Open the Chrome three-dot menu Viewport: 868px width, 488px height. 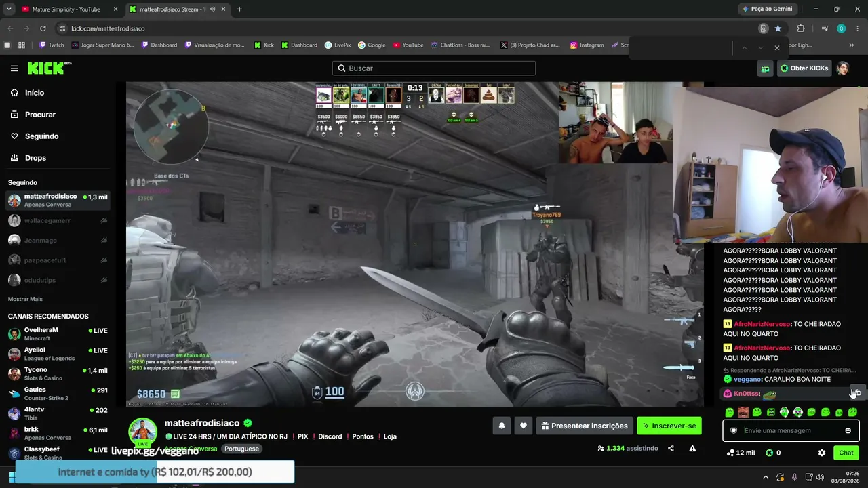[858, 28]
